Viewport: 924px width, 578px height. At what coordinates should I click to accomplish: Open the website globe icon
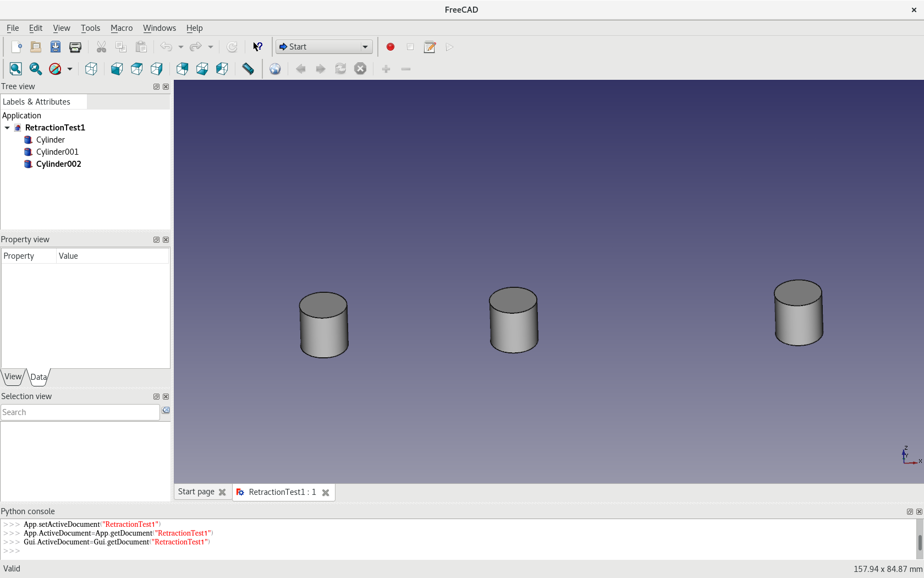tap(275, 69)
